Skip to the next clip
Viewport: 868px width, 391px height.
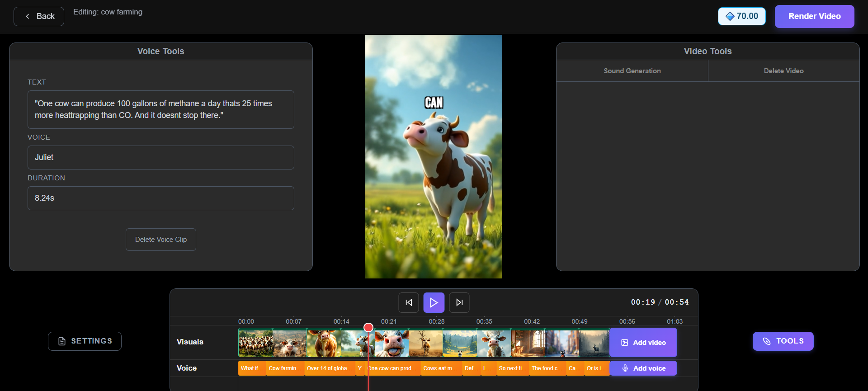click(459, 302)
